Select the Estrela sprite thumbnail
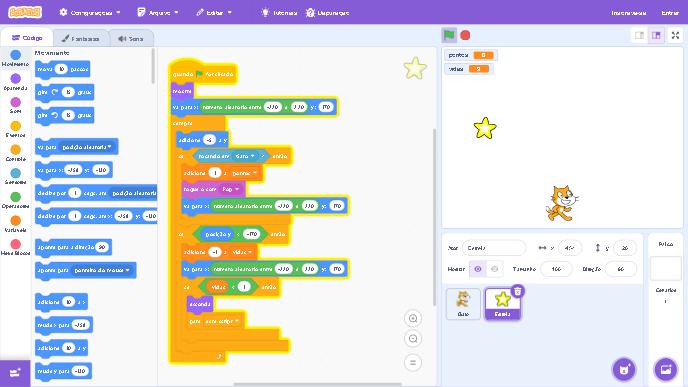This screenshot has height=387, width=688. click(x=502, y=304)
